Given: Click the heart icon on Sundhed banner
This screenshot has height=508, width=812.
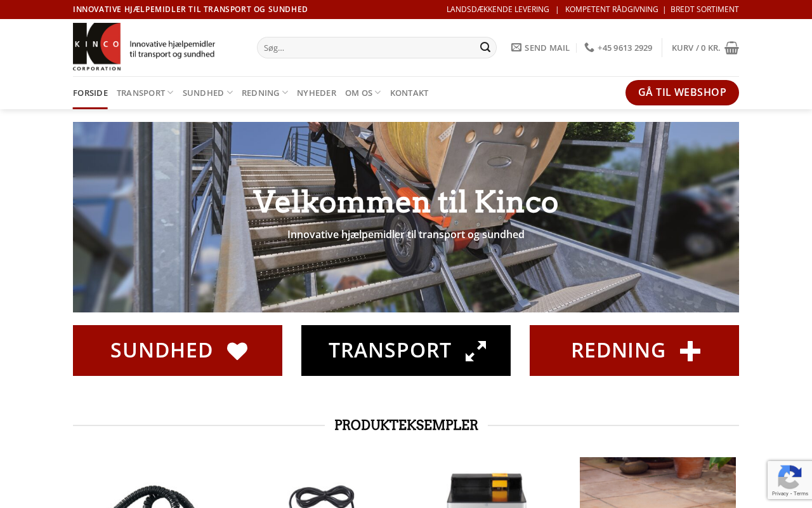Looking at the screenshot, I should pos(237,351).
